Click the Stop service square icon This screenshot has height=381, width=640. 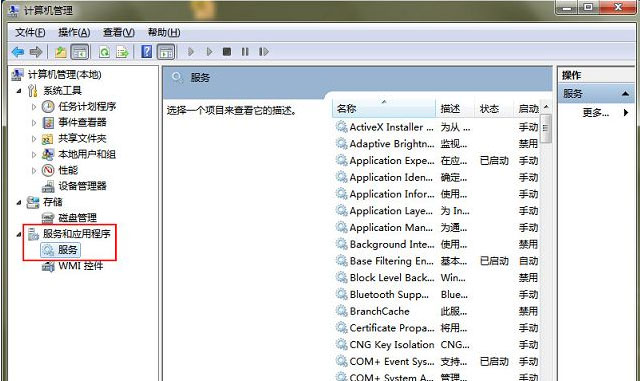pyautogui.click(x=227, y=52)
